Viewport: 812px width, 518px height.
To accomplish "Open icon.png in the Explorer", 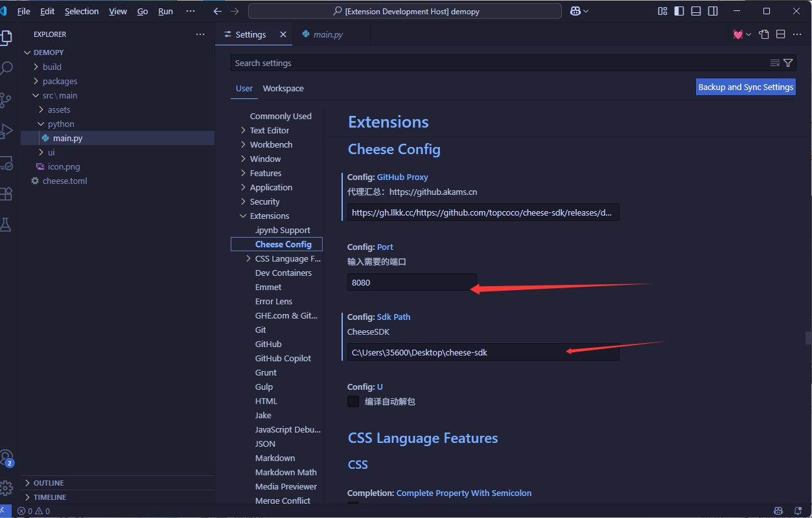I will [64, 166].
